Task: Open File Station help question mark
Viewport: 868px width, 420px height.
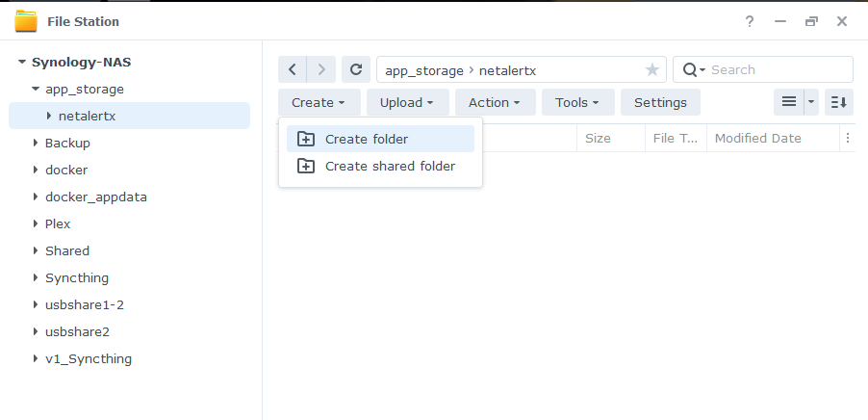Action: click(x=750, y=21)
